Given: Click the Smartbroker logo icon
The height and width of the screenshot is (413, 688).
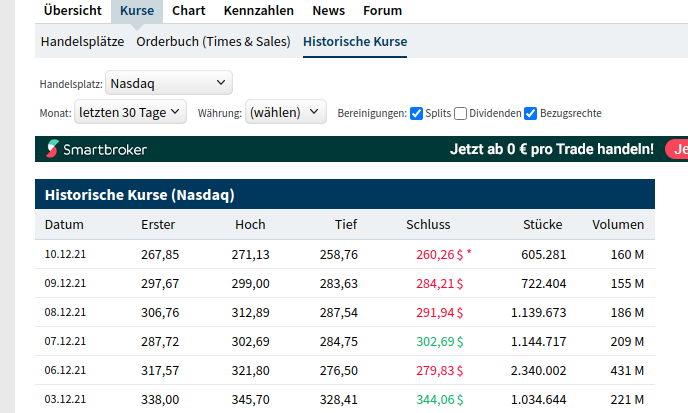Looking at the screenshot, I should click(x=52, y=150).
